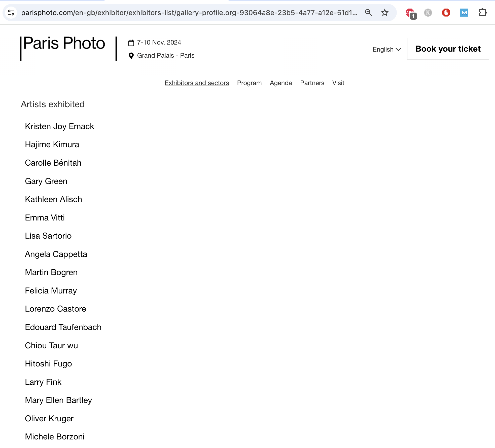Open artist Larry Fink
Viewport: 495px width, 448px height.
43,382
